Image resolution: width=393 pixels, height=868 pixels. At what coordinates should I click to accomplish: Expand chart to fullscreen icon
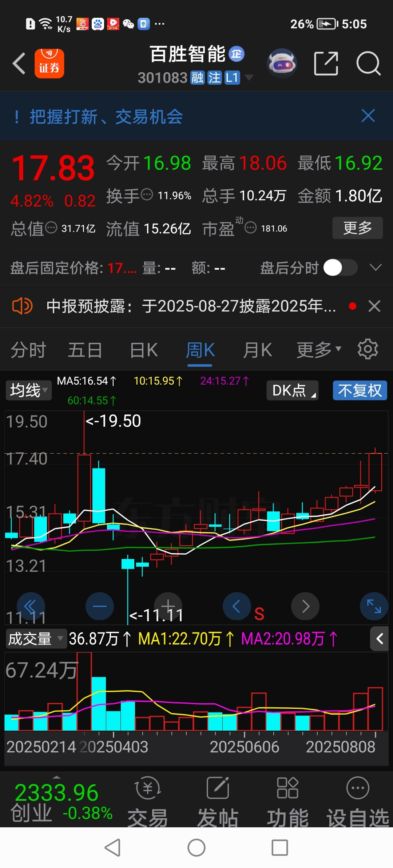(374, 606)
